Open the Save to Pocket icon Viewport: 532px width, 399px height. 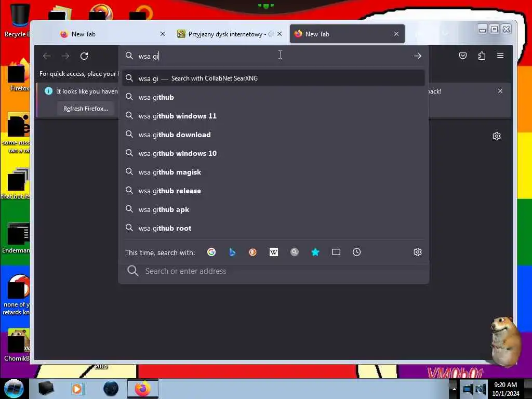(x=463, y=56)
